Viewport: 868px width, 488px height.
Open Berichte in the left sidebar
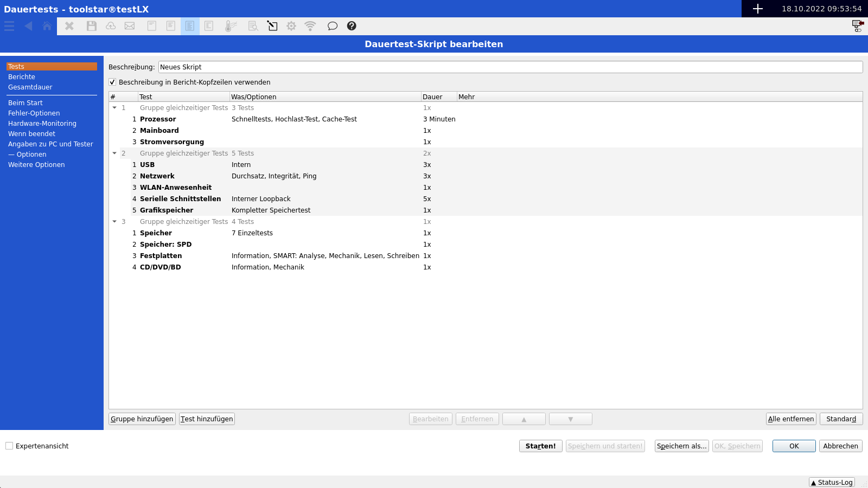point(22,77)
